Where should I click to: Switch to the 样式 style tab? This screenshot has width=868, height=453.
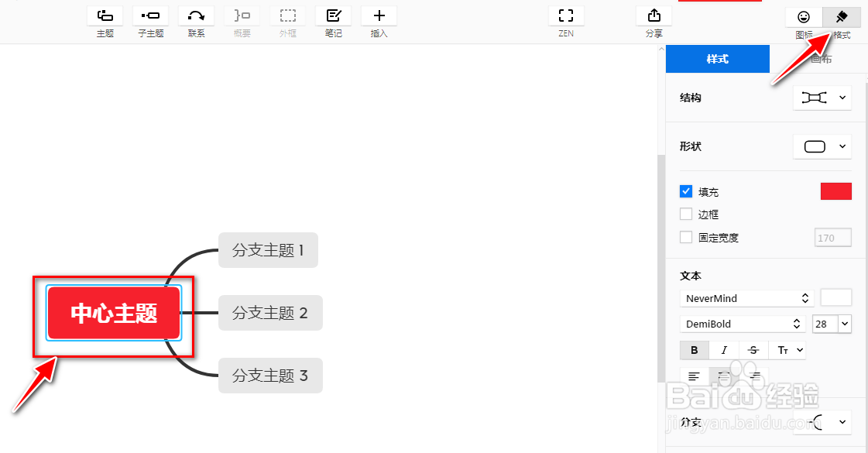(718, 59)
